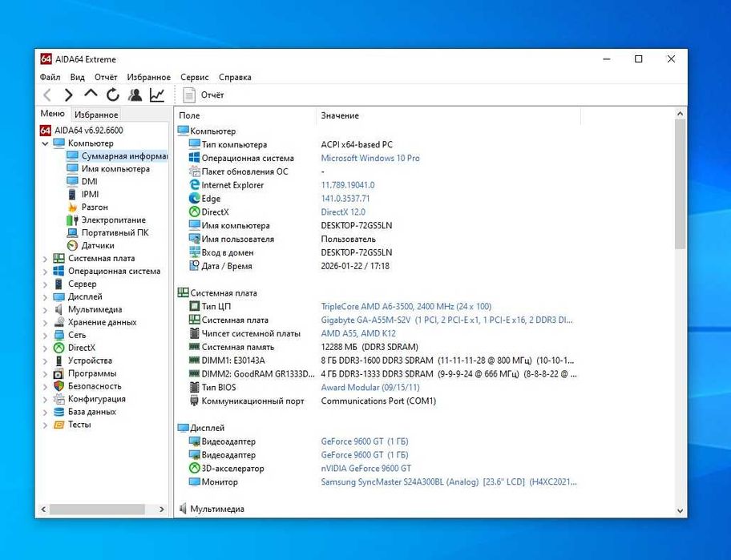731x560 pixels.
Task: Open the TripleCore AMD A6-3500 link
Action: pyautogui.click(x=406, y=307)
